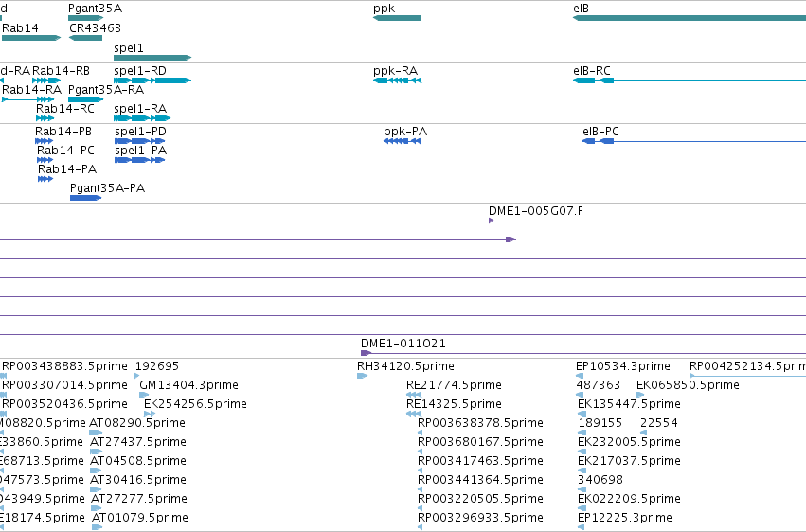Click the 487363 feature
The image size is (806, 532).
pos(582,395)
